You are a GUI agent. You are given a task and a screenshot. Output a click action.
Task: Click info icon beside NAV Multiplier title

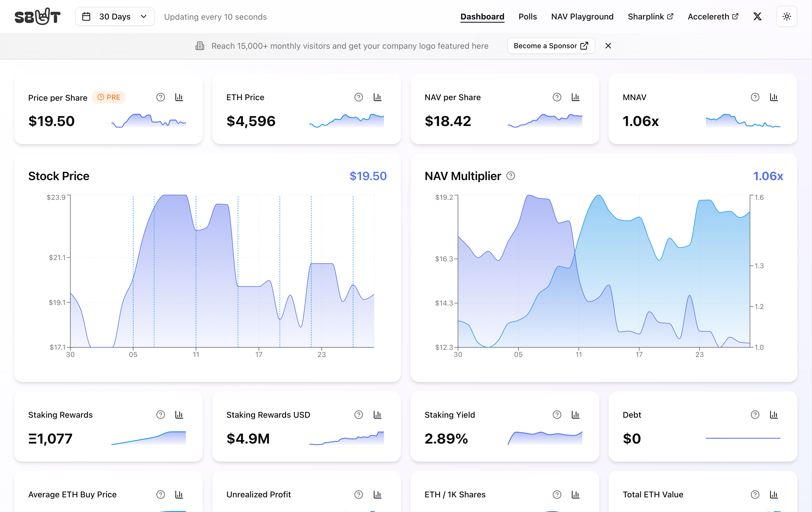pyautogui.click(x=510, y=176)
